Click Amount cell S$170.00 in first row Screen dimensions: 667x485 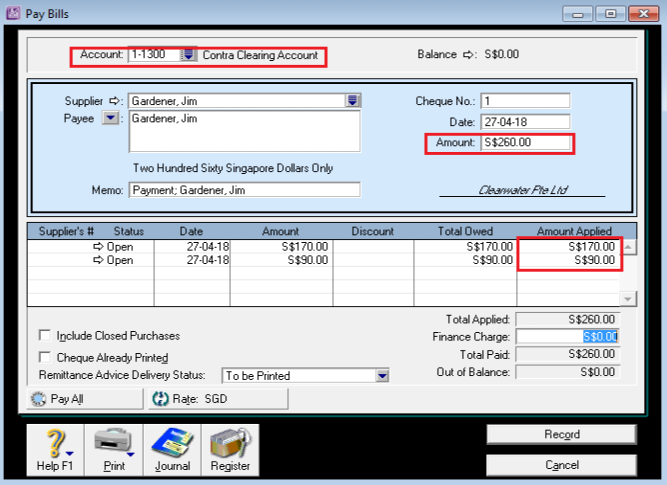click(281, 246)
